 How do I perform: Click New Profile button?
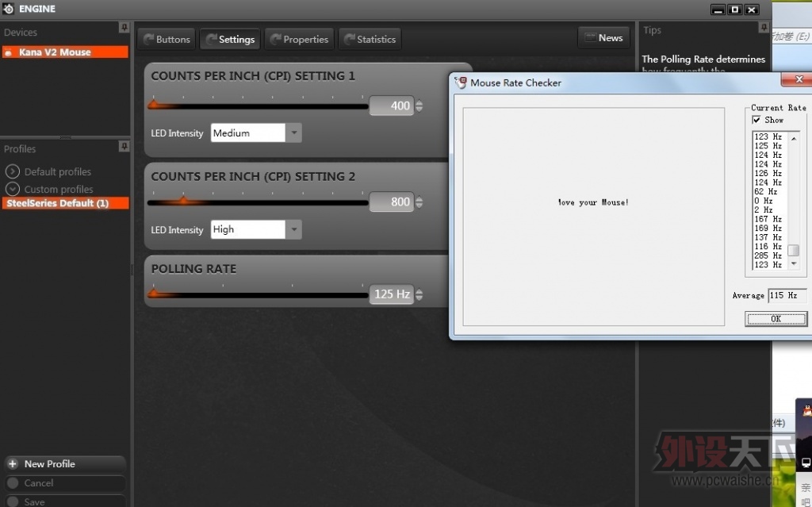point(65,464)
